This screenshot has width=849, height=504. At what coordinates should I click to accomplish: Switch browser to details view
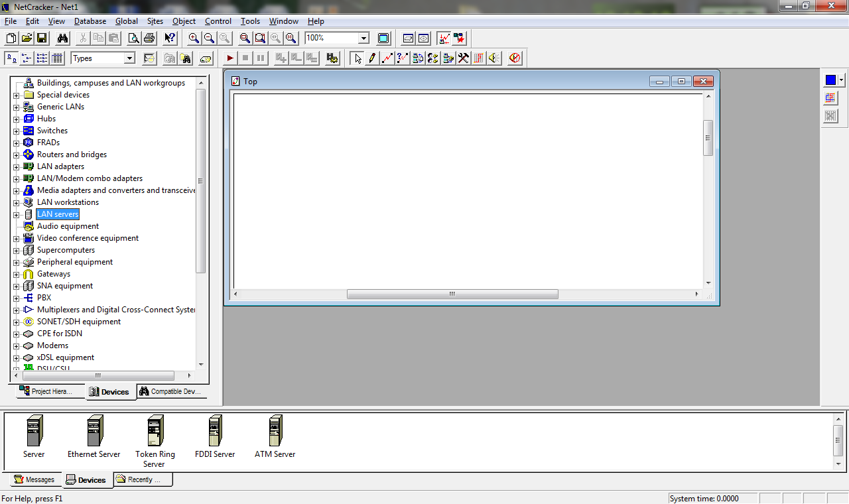point(57,58)
